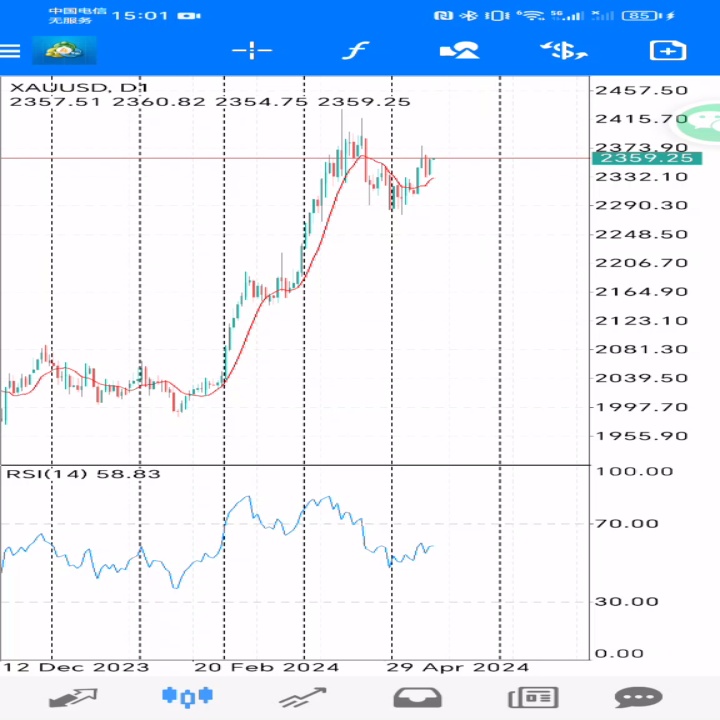Viewport: 720px width, 720px height.
Task: Tap the MetaTrader app logo
Action: tap(64, 51)
